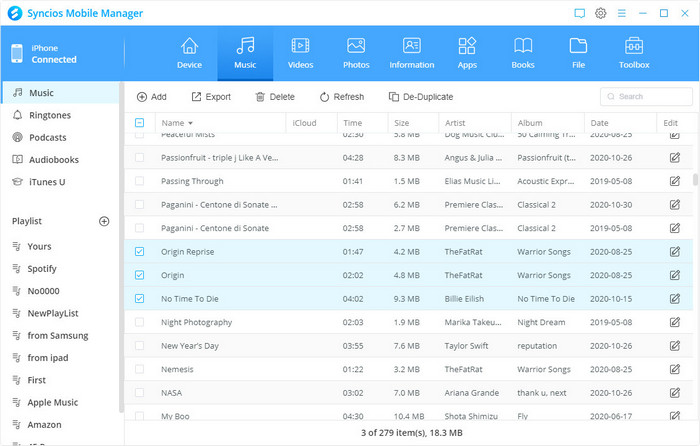The width and height of the screenshot is (700, 446).
Task: Delete the selected songs
Action: tap(275, 97)
